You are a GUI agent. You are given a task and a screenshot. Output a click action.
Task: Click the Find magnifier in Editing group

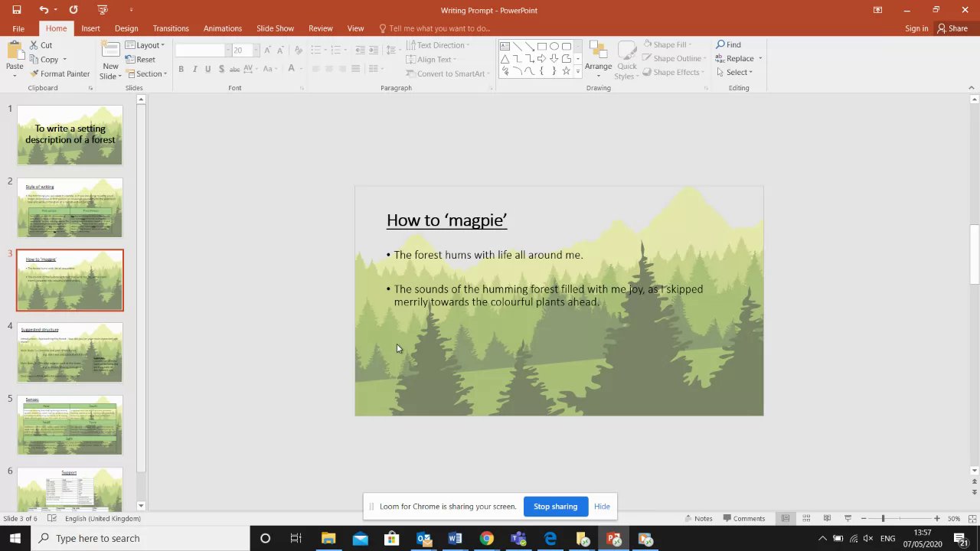pos(728,44)
